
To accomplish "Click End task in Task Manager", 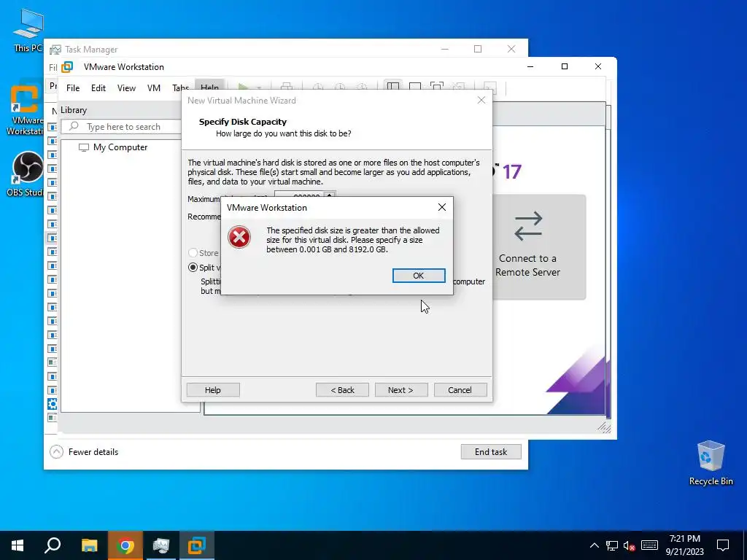I will (491, 452).
